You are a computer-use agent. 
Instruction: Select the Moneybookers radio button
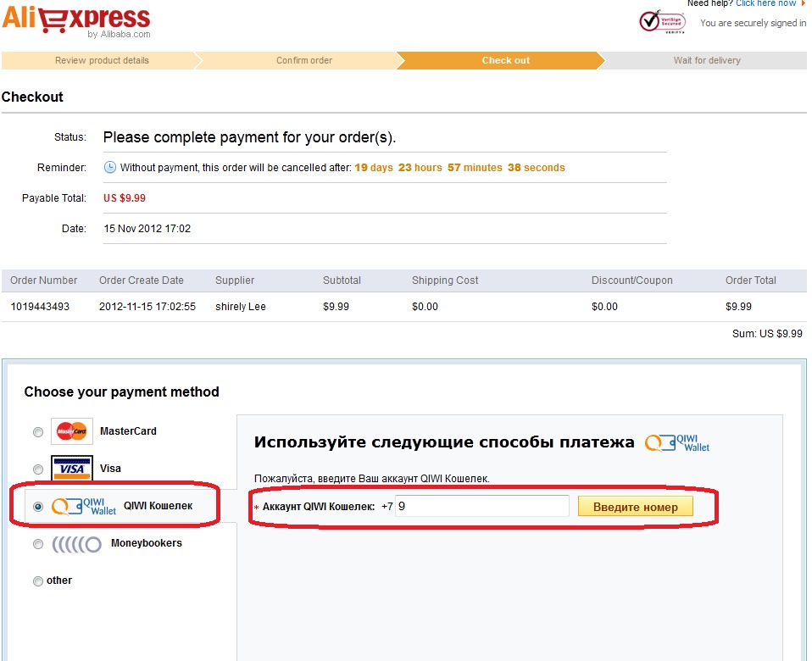pyautogui.click(x=37, y=544)
